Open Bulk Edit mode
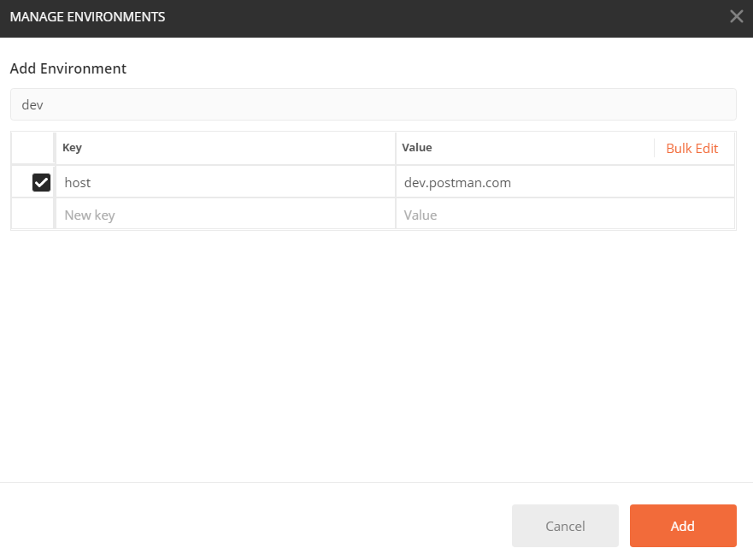This screenshot has height=560, width=753. (x=691, y=148)
